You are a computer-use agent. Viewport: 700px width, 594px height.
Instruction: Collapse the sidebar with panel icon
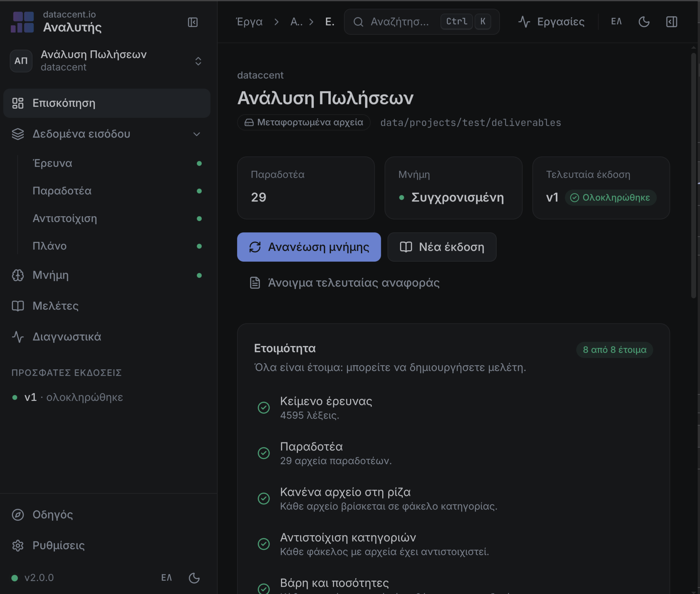pos(192,22)
